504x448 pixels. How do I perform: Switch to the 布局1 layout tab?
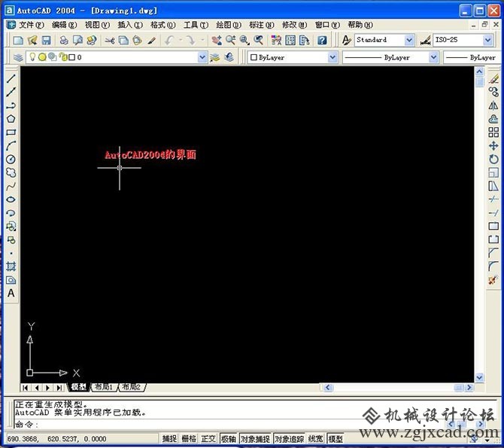[x=104, y=387]
